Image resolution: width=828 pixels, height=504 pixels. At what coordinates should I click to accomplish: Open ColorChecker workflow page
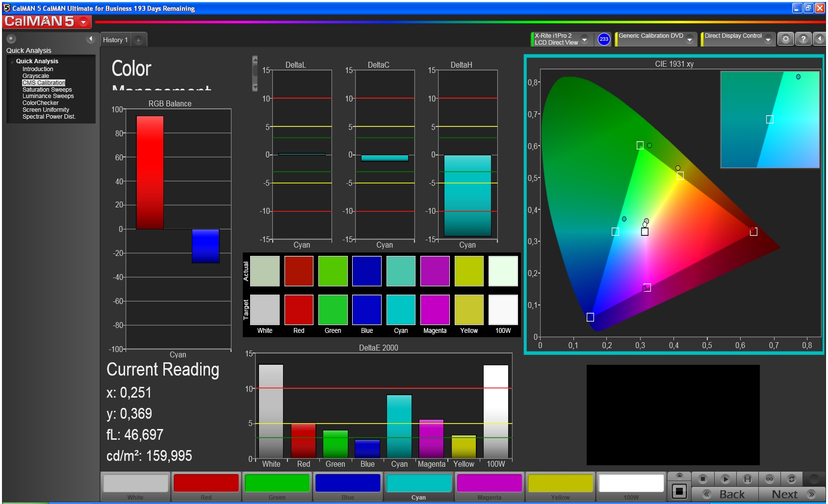click(x=40, y=103)
